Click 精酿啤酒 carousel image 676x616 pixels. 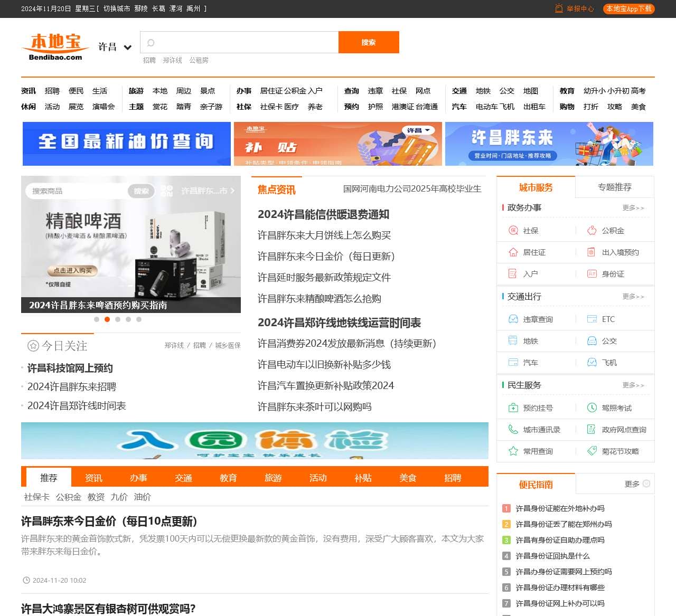point(131,244)
